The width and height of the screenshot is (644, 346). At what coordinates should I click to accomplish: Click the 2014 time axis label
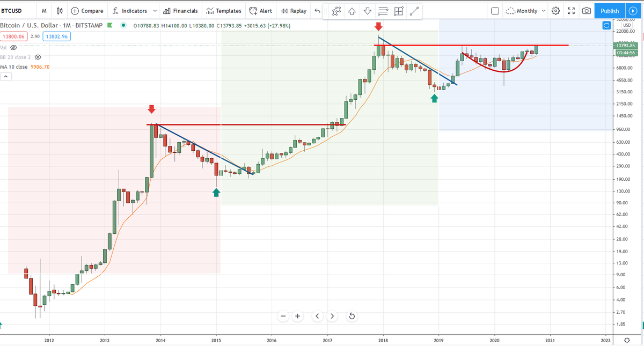(160, 340)
